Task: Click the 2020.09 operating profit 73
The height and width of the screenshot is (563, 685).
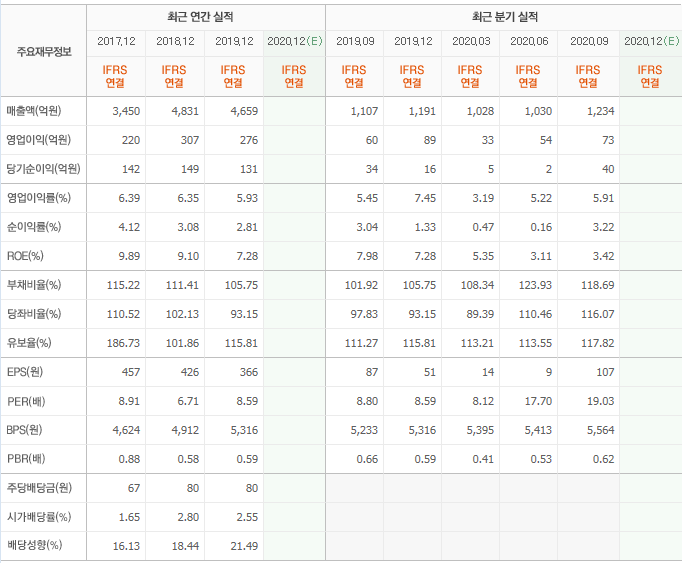Action: coord(608,140)
